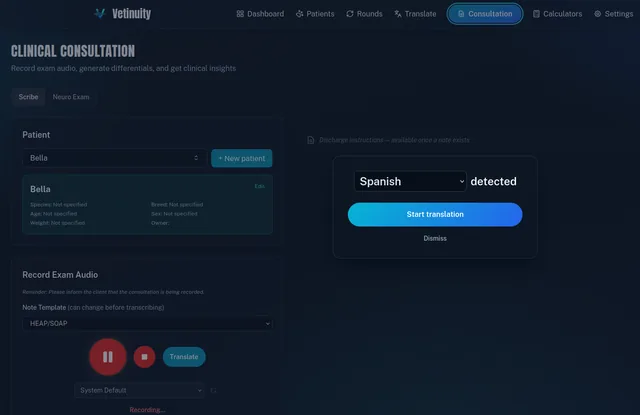The image size is (640, 415).
Task: Pause the recording
Action: tap(108, 357)
